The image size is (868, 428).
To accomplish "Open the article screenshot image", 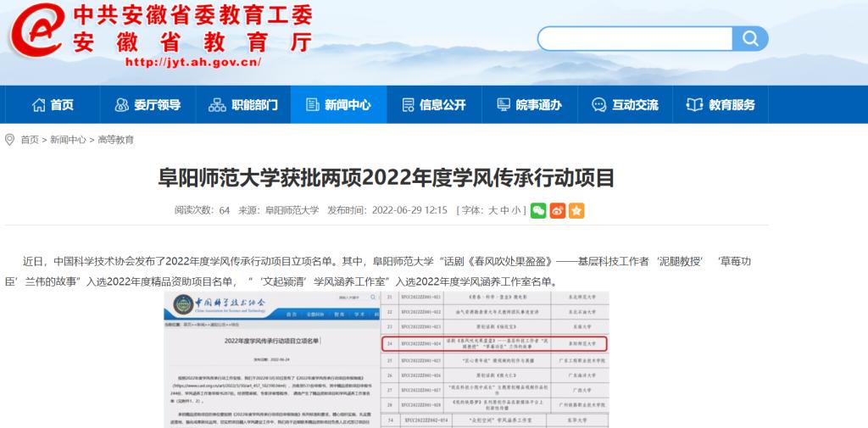I will [x=387, y=359].
